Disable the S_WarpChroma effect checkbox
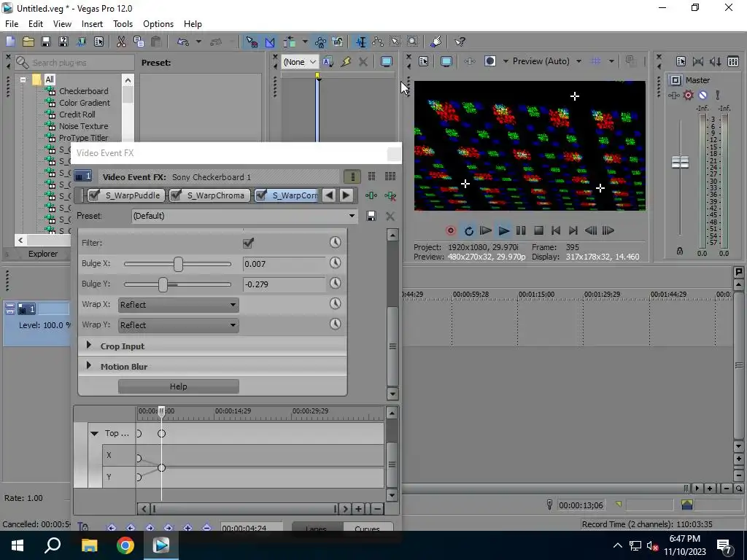747x560 pixels. (x=177, y=195)
